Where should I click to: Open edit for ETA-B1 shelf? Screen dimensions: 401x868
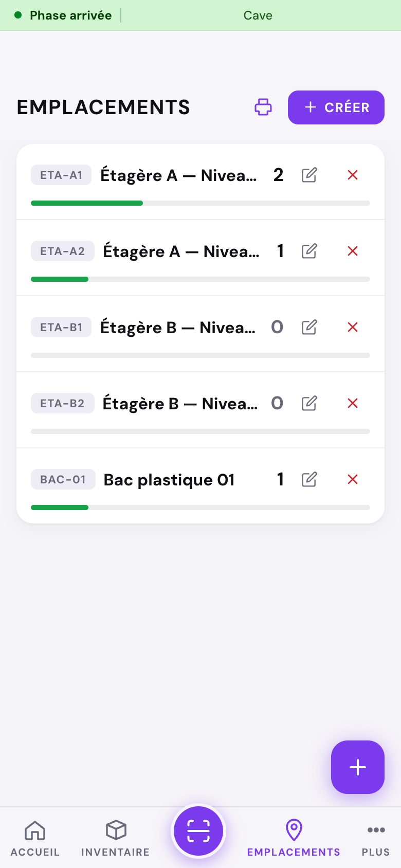pos(309,327)
